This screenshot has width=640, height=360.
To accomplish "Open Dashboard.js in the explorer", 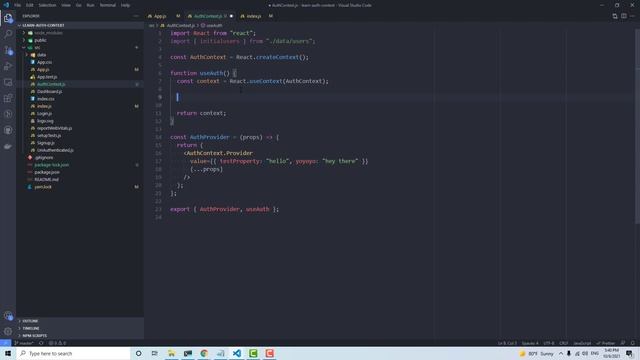I will 49,91.
